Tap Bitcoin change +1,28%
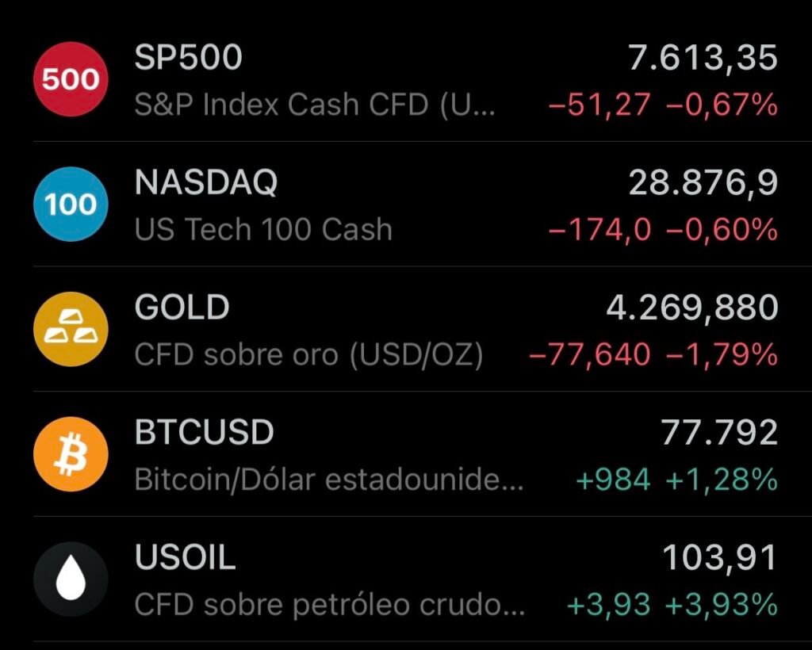This screenshot has width=812, height=650. tap(722, 480)
